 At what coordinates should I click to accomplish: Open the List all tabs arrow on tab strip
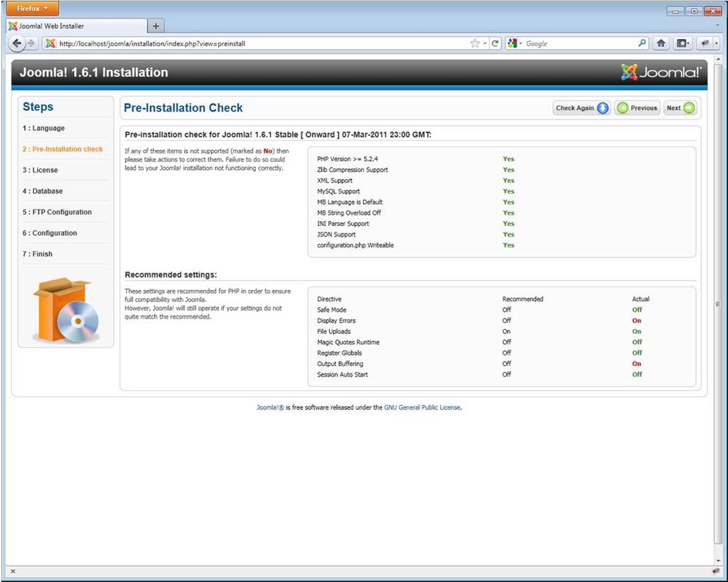click(x=719, y=26)
